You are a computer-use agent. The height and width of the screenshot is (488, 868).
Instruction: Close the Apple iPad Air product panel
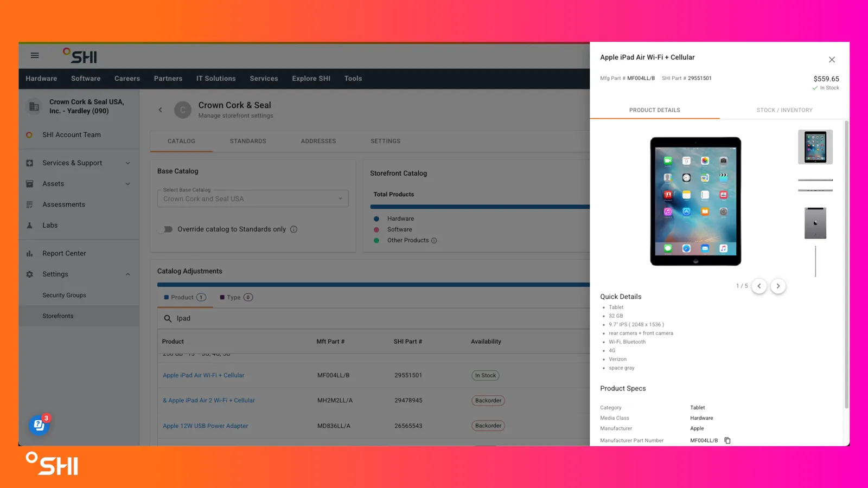[x=832, y=60]
